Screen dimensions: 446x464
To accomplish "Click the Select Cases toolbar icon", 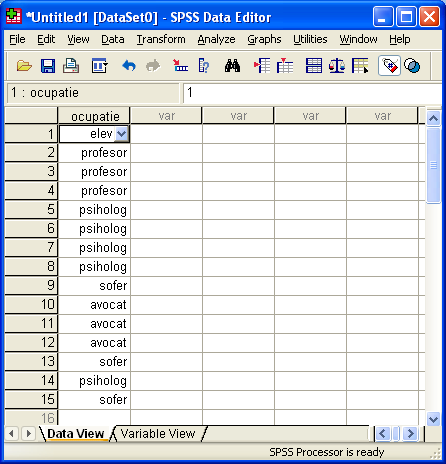I will point(360,66).
